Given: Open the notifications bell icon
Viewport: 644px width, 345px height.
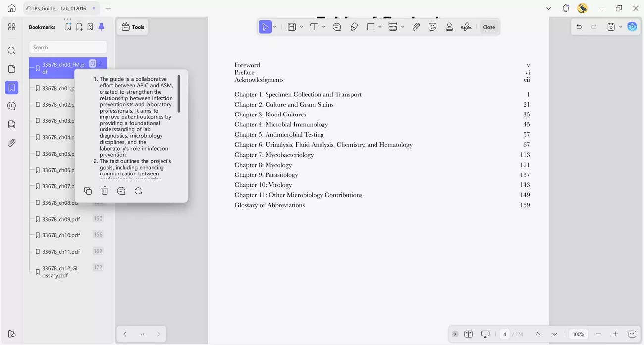Looking at the screenshot, I should 566,8.
